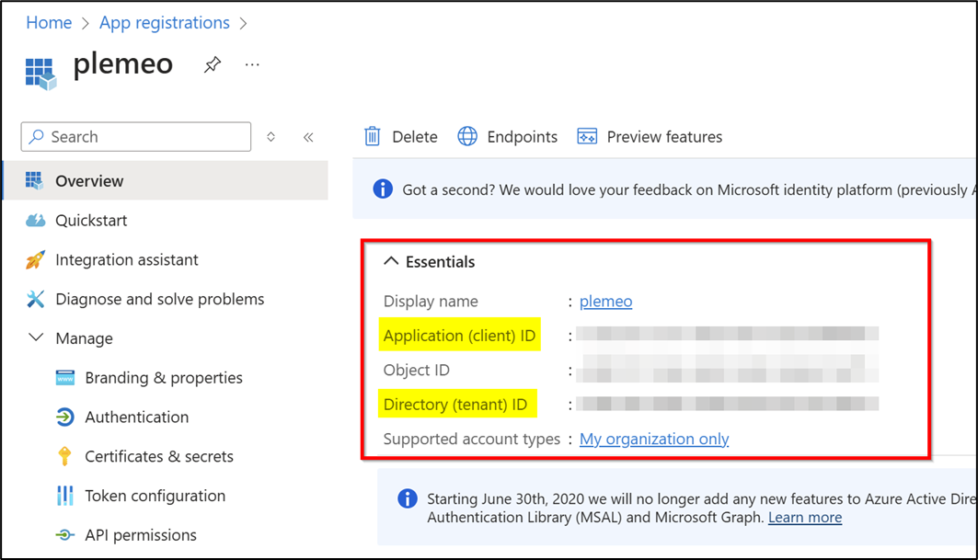Click the Endpoints globe icon
Screen dimensions: 978x560
click(467, 137)
